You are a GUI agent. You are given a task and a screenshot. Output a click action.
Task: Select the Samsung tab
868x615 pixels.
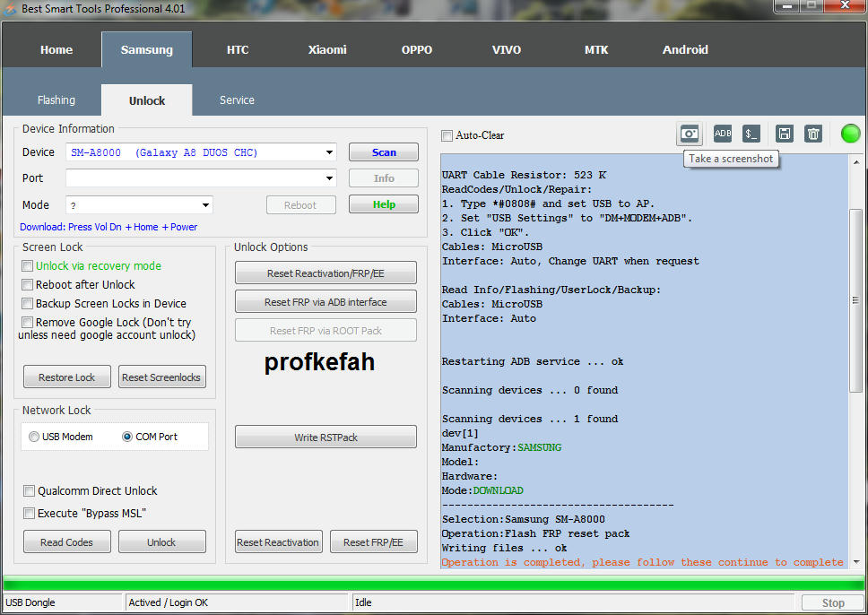147,50
